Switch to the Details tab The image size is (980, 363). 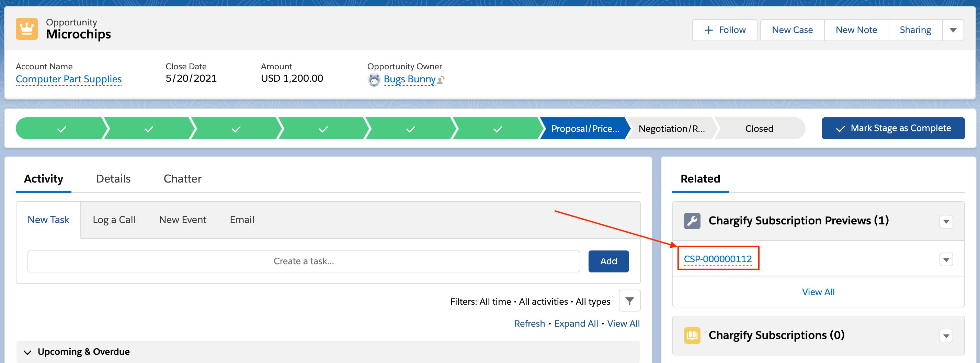point(113,179)
